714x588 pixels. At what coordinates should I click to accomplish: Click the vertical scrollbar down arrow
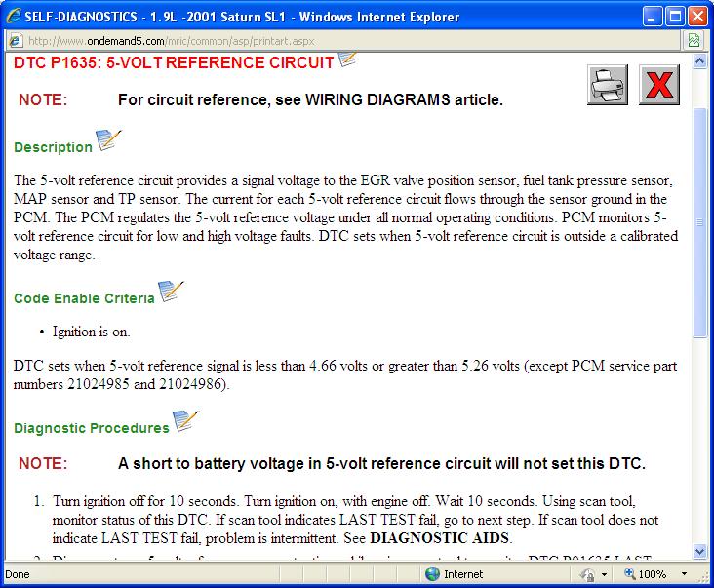click(699, 551)
